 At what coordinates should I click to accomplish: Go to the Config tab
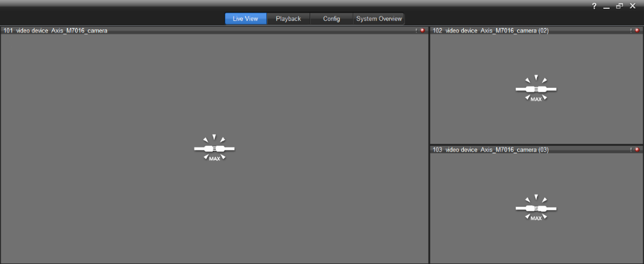coord(331,18)
